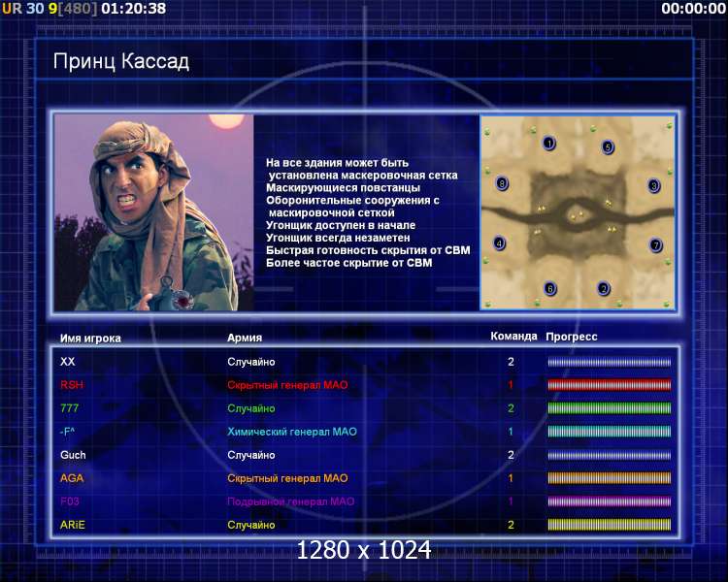The height and width of the screenshot is (582, 728).
Task: Click player name 'AGA'
Action: click(x=72, y=478)
